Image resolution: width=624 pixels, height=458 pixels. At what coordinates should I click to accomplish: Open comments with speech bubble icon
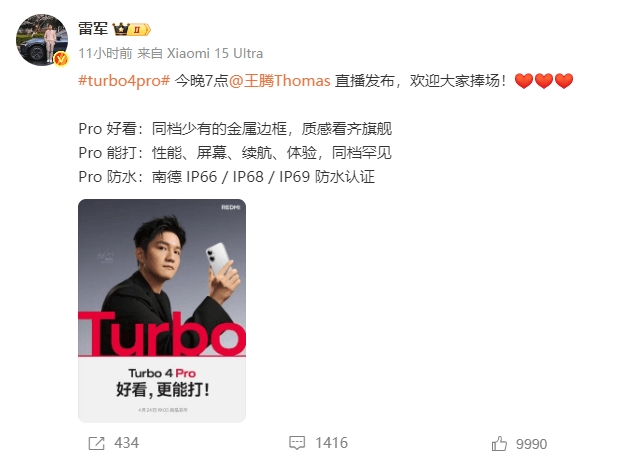tap(297, 443)
